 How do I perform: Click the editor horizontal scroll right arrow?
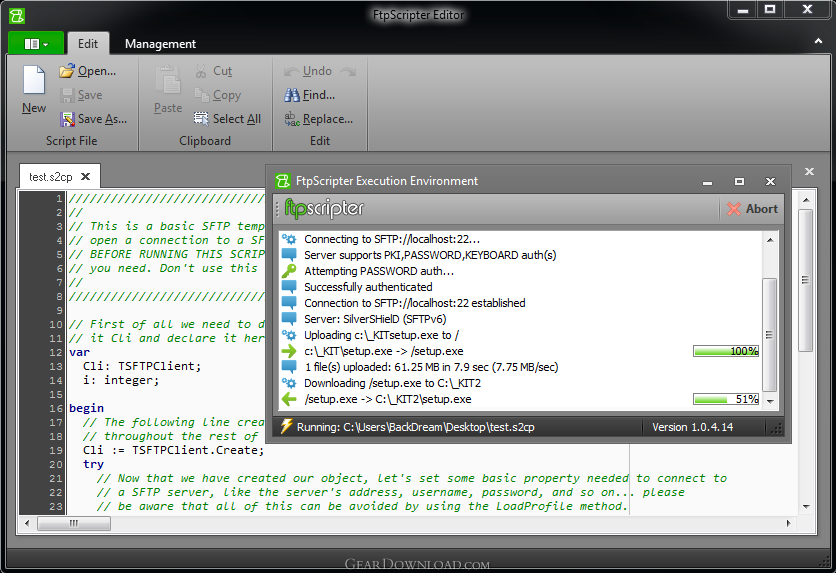pos(789,523)
